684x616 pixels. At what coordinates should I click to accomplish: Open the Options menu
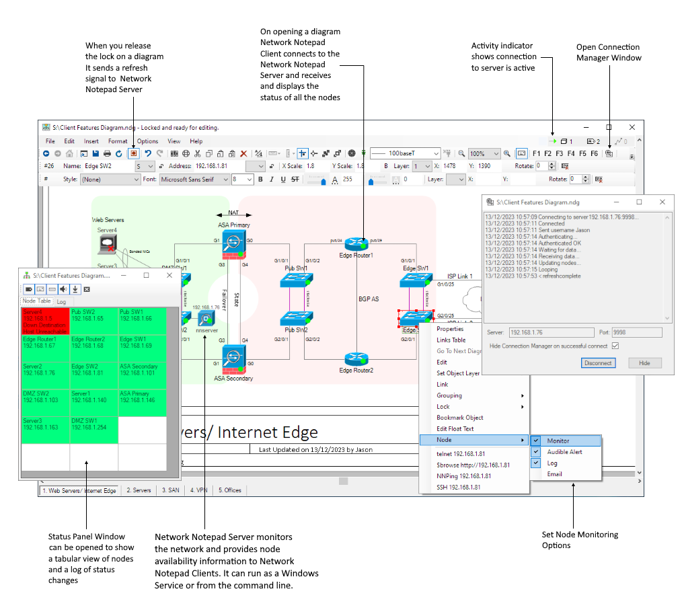pos(147,141)
